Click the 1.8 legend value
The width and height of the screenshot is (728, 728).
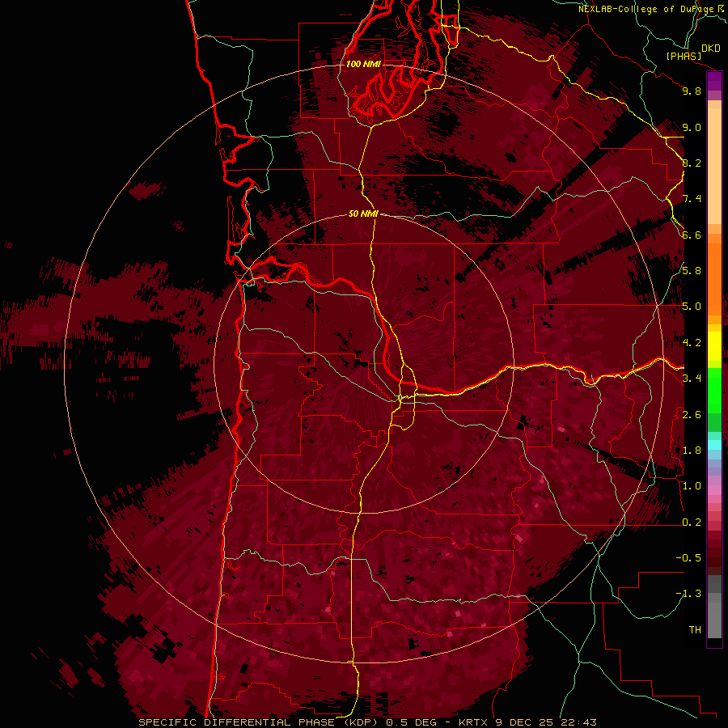[692, 451]
